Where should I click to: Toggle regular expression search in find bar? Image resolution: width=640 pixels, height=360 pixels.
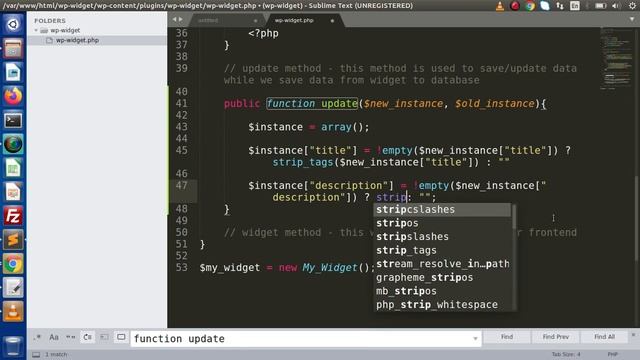tap(37, 337)
